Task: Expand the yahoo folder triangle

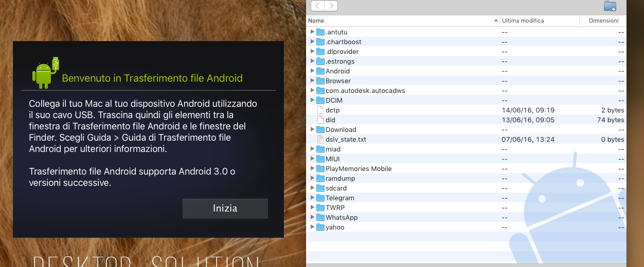Action: click(312, 227)
